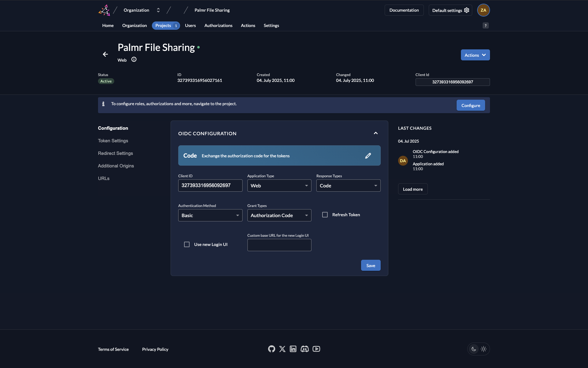
Task: Open the Application Type dropdown
Action: point(279,186)
